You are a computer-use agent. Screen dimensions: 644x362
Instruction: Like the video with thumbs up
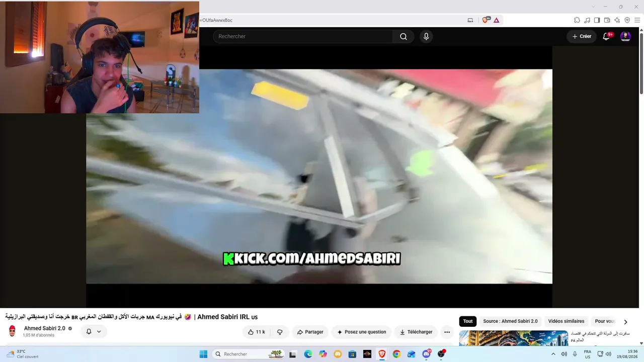(x=257, y=332)
